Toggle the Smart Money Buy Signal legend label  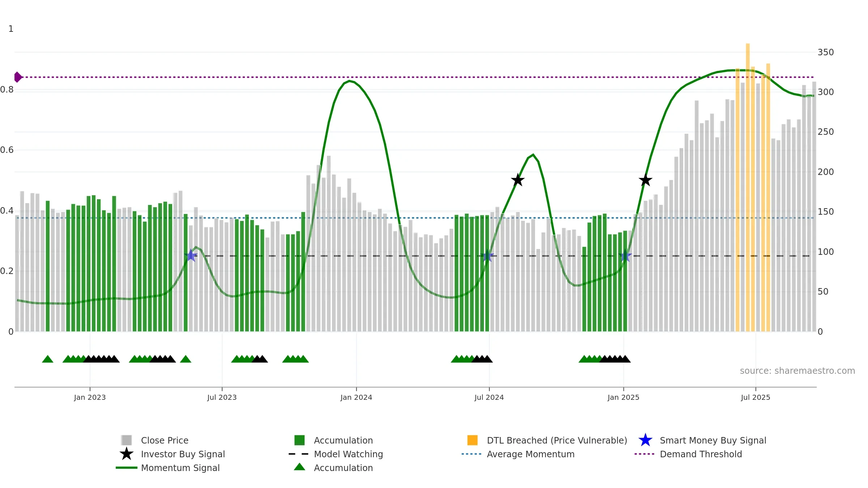pos(713,440)
